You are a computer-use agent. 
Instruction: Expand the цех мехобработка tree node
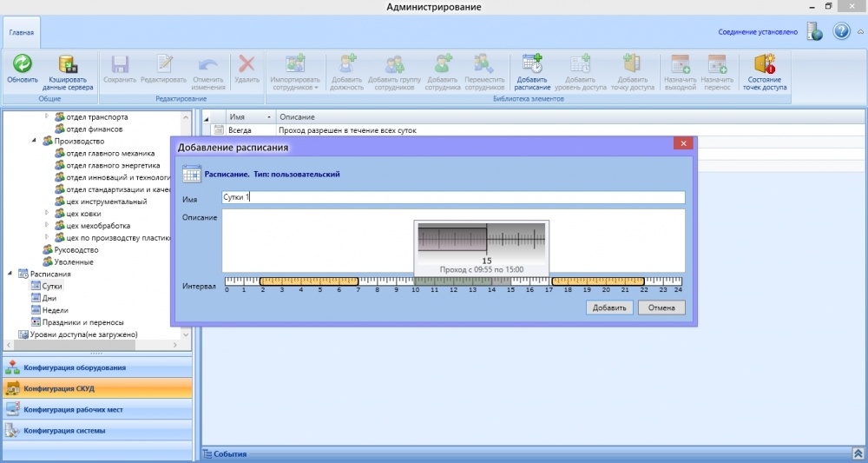click(x=47, y=225)
